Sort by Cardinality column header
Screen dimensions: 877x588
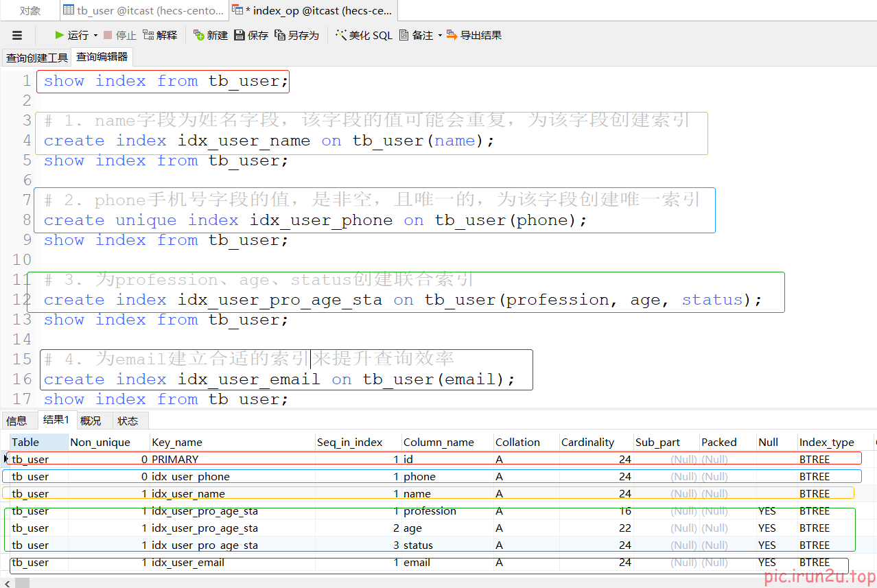click(587, 443)
